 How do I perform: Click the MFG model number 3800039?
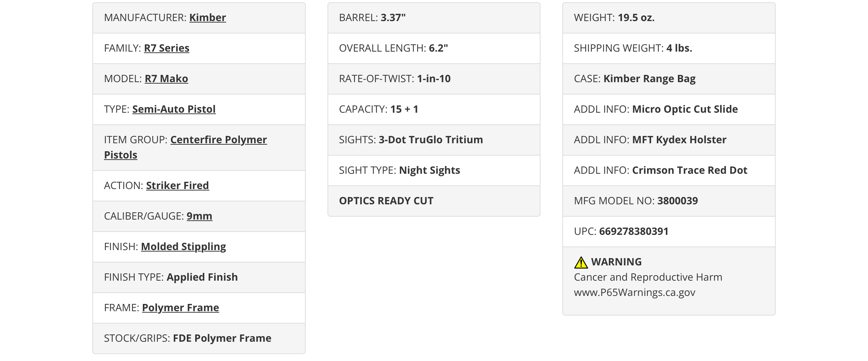pyautogui.click(x=678, y=201)
